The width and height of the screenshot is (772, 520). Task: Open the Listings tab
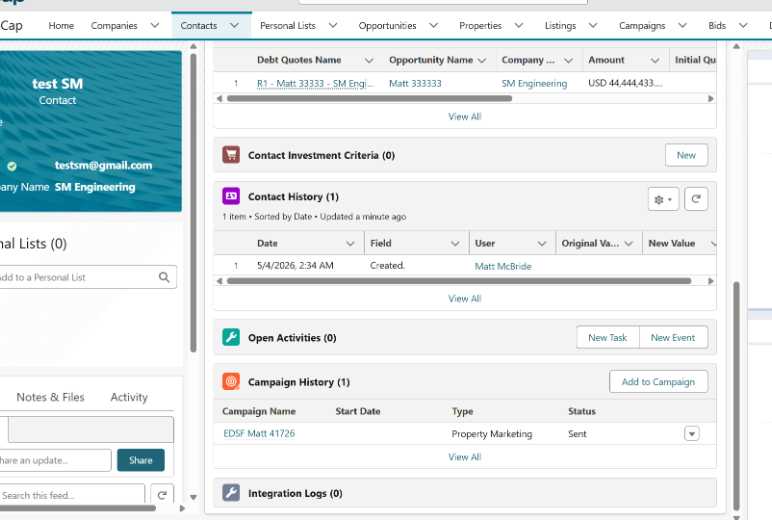click(560, 25)
